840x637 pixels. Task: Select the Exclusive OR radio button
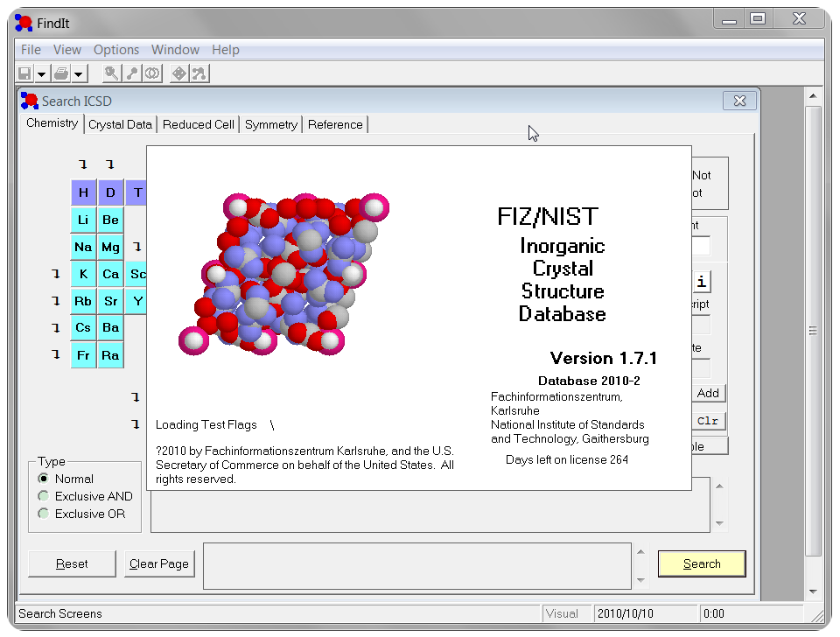44,514
